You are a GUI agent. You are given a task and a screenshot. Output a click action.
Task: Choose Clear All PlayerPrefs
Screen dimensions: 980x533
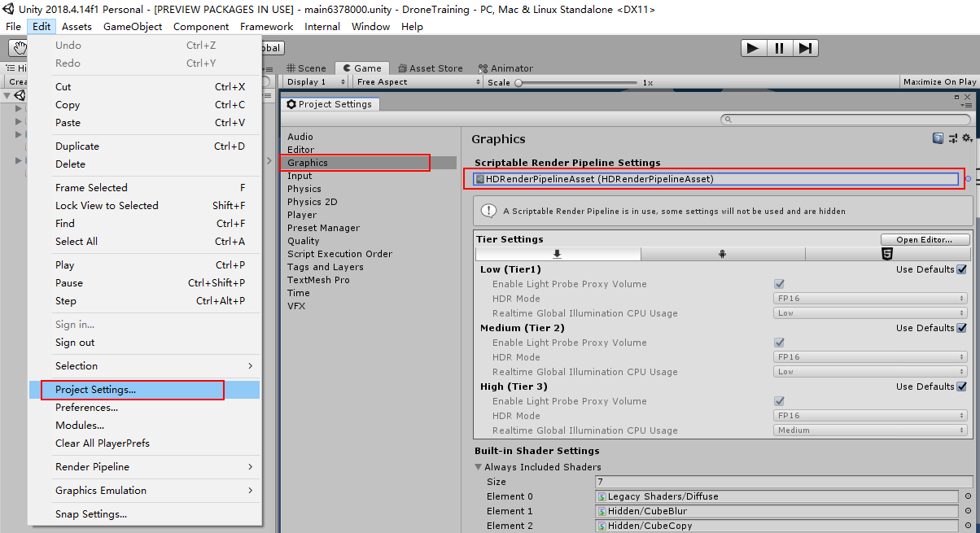click(145, 443)
